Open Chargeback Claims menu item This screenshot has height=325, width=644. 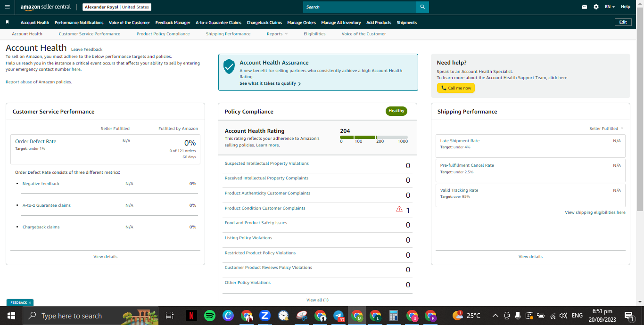[x=264, y=22]
